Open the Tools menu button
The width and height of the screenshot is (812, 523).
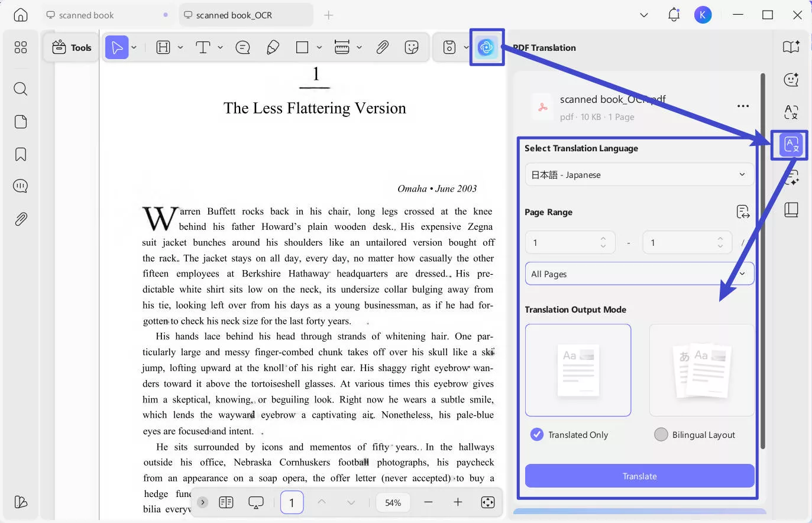[72, 47]
